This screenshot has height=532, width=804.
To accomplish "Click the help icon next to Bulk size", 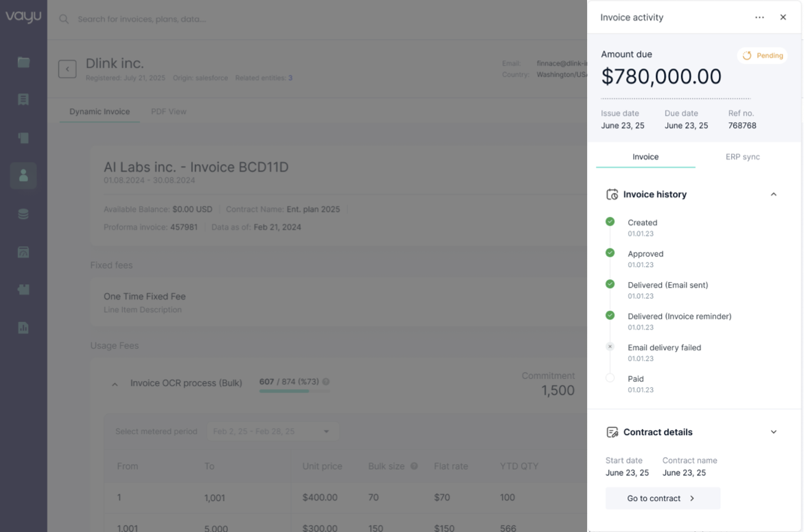I will point(414,466).
